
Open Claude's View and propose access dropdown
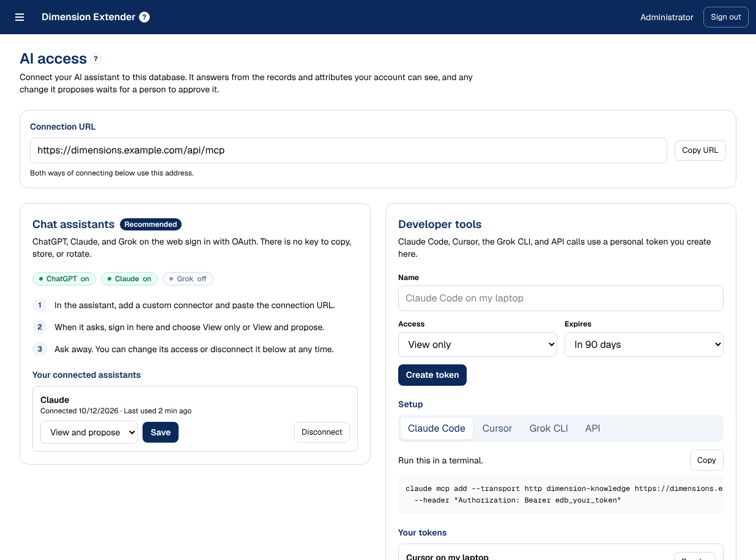tap(89, 432)
